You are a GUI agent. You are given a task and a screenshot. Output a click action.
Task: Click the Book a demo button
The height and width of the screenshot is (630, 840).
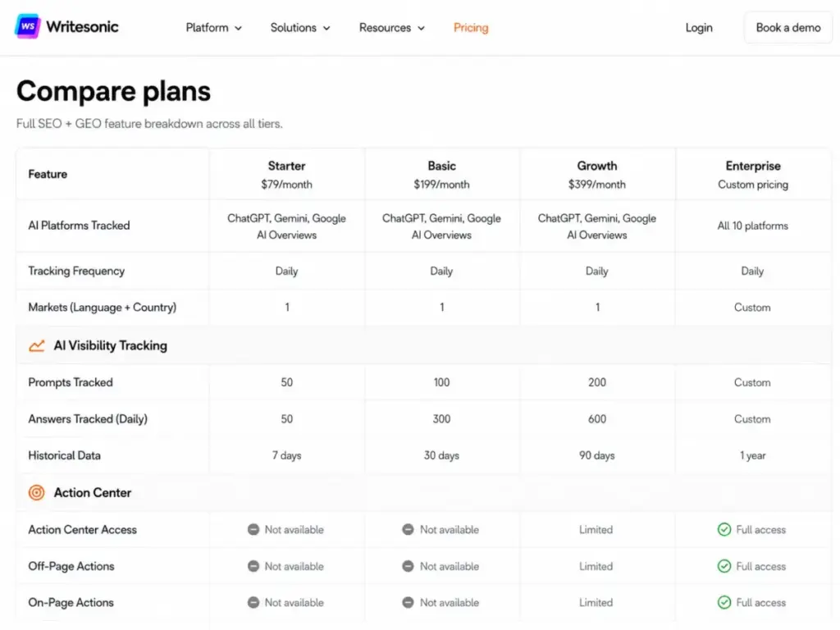pos(788,28)
